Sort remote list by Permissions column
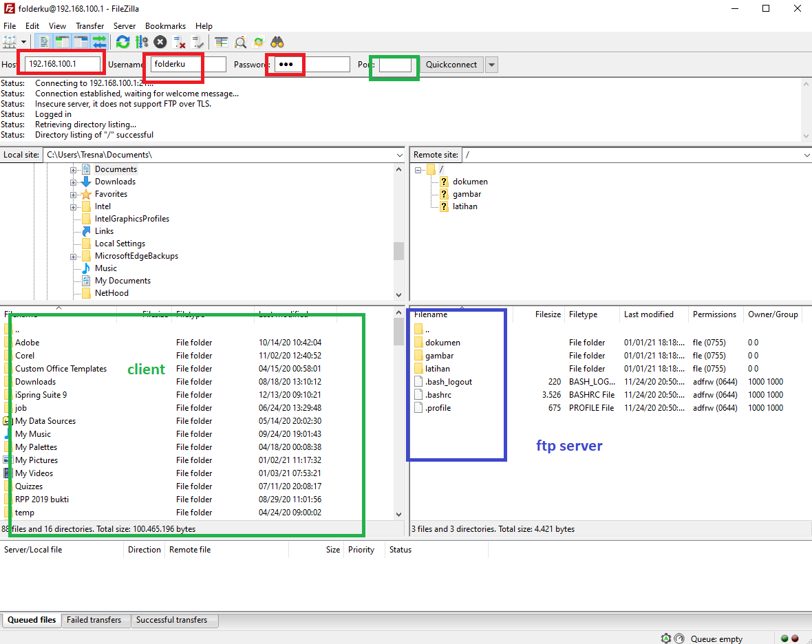This screenshot has height=644, width=812. 714,314
